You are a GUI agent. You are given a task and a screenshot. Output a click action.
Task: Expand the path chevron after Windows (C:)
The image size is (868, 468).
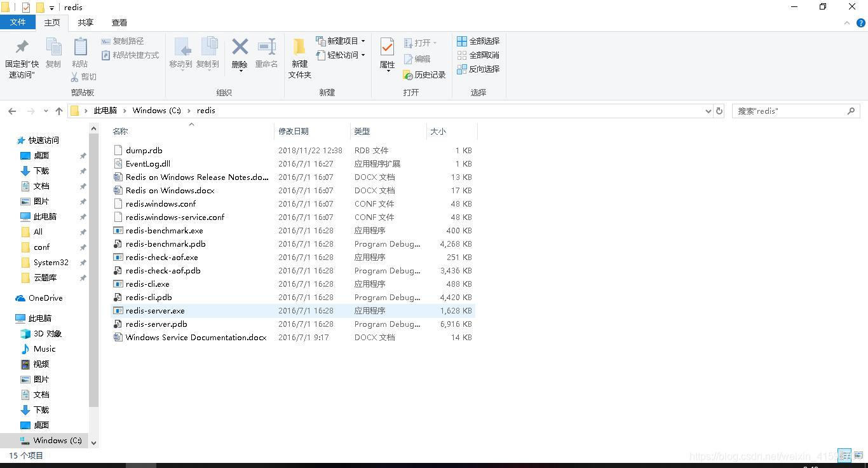tap(189, 111)
